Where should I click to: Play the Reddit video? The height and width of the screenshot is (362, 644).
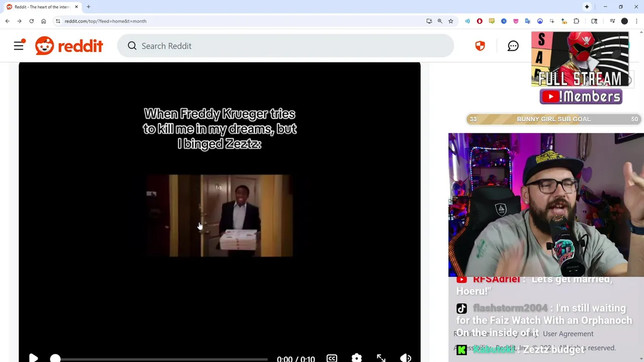point(33,358)
